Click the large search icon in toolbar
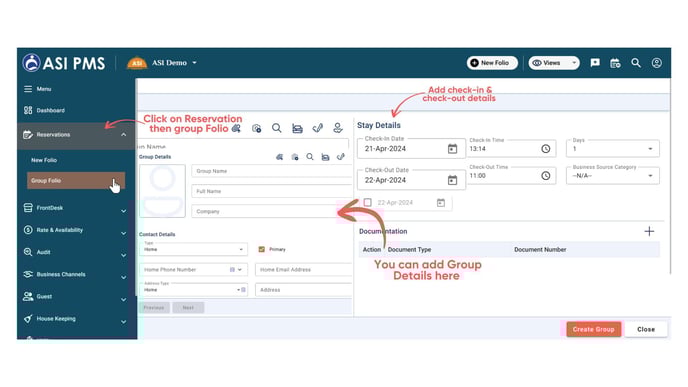 [276, 128]
